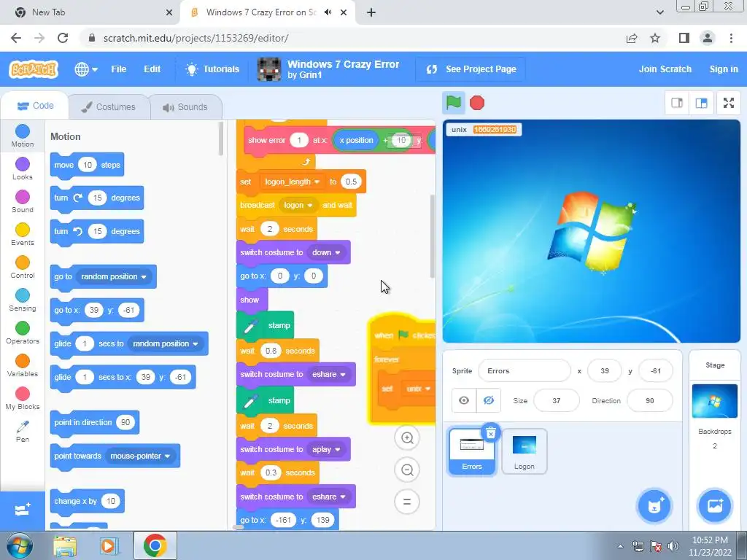Open the 'switch costume to aplay' dropdown
This screenshot has height=560, width=747.
coord(326,449)
